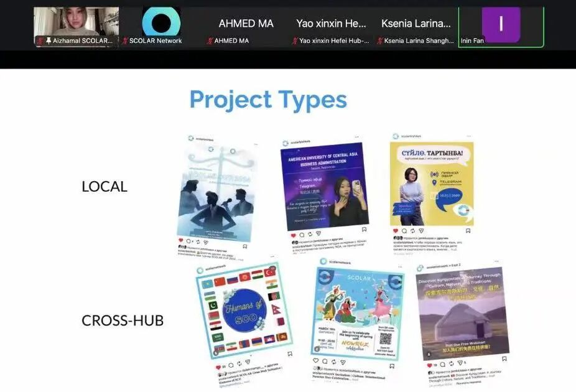Click the purple avatar of Inin Fan
This screenshot has width=576, height=392.
point(501,24)
